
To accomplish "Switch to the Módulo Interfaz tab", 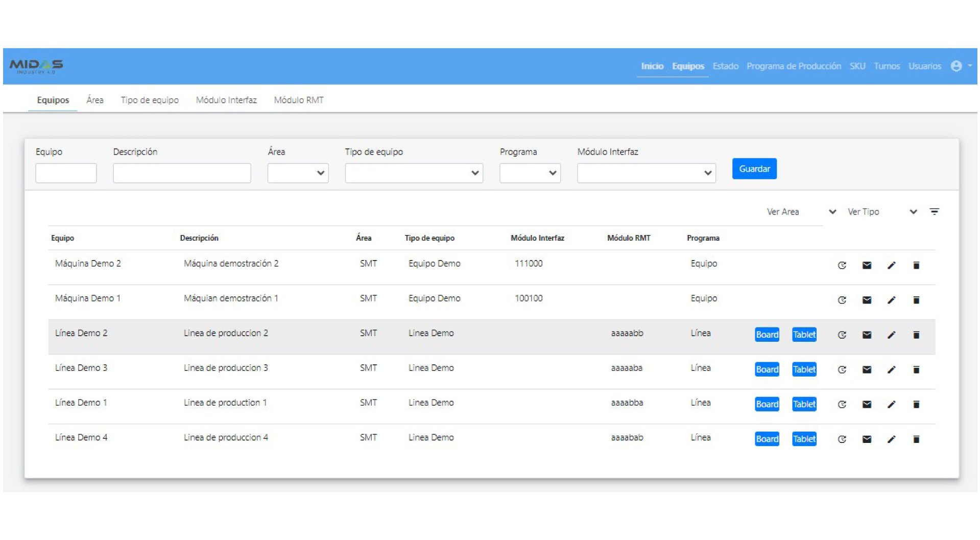I will [x=226, y=100].
